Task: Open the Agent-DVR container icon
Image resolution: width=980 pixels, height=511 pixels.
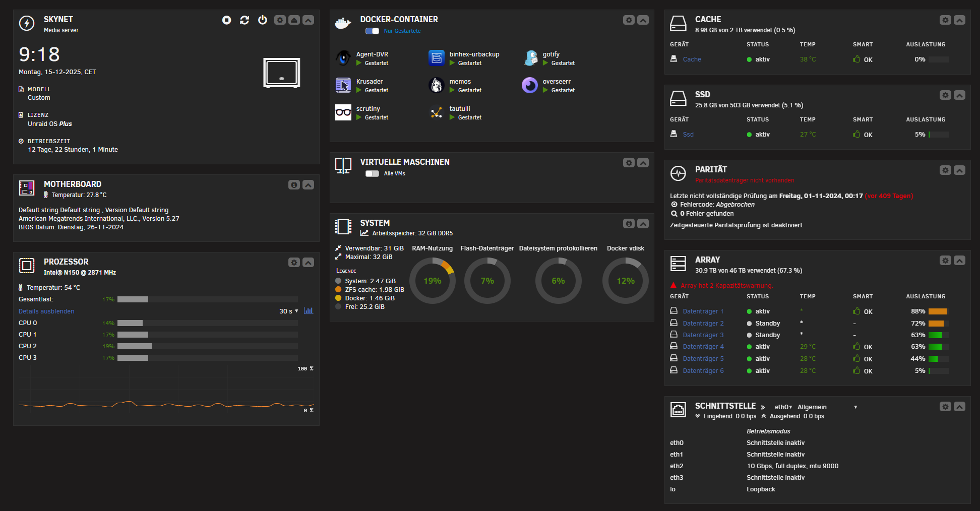Action: (x=343, y=58)
